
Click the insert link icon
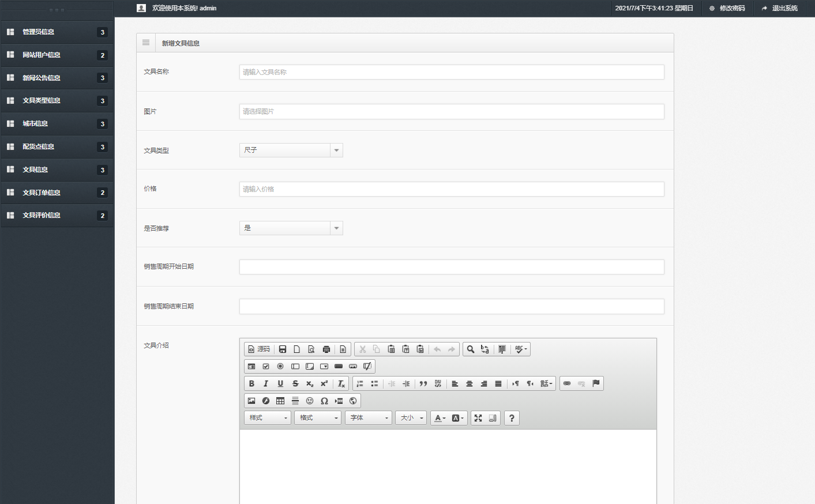click(567, 383)
